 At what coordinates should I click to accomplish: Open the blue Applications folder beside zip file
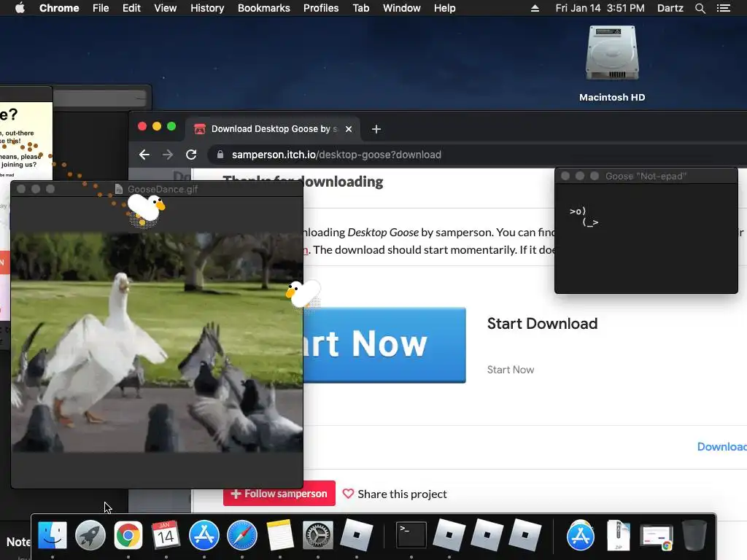pos(580,535)
